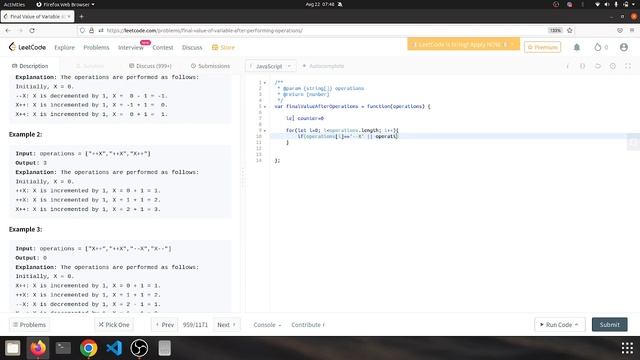Switch to the Discuss (999+) tab
The width and height of the screenshot is (640, 360).
pyautogui.click(x=150, y=66)
